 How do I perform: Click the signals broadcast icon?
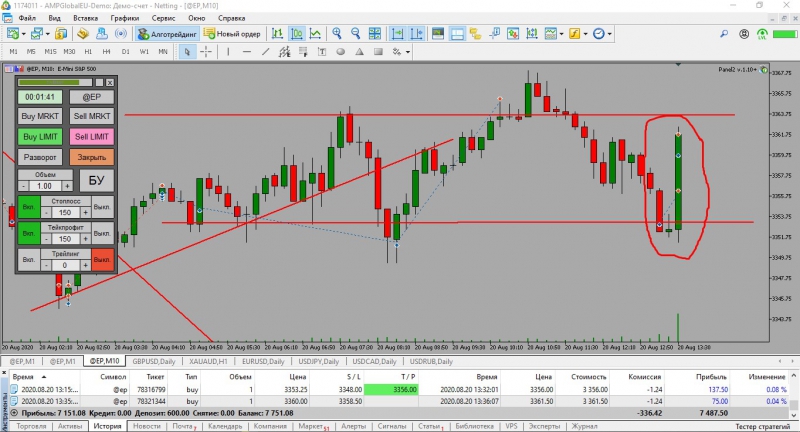pyautogui.click(x=120, y=34)
